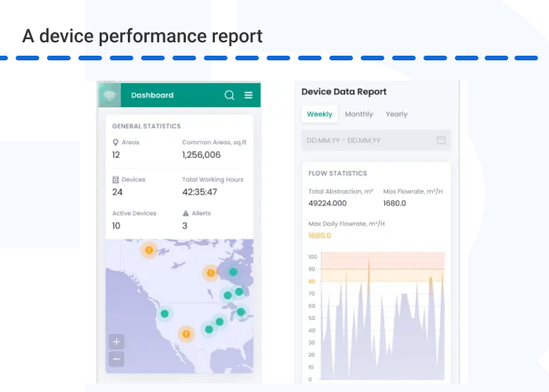Click the Total Working Hours value 42:35:47
549x392 pixels.
(x=199, y=192)
